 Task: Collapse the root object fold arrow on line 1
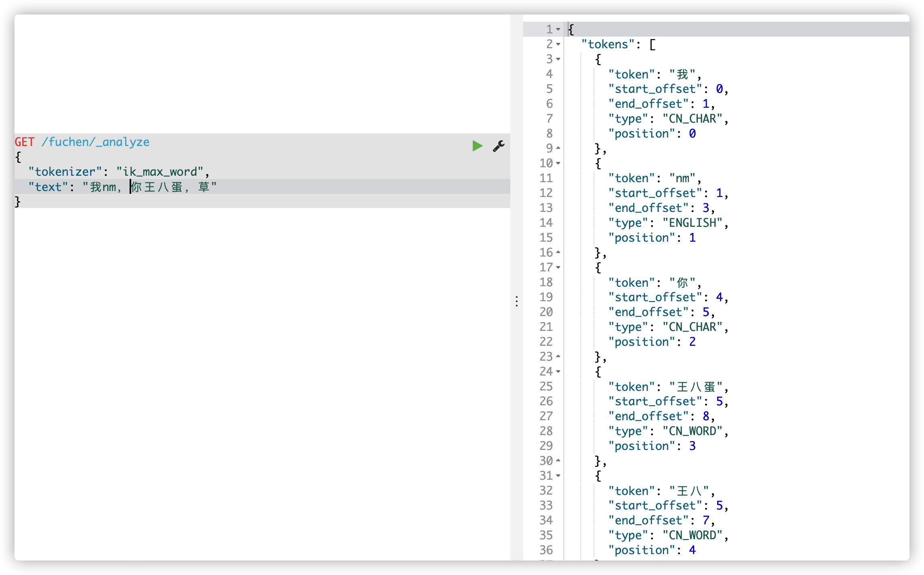558,29
